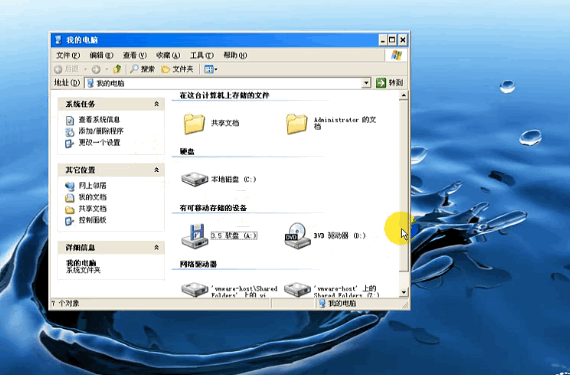The image size is (570, 375).
Task: Click the 3.5 软盘 (A:) label
Action: [x=234, y=235]
